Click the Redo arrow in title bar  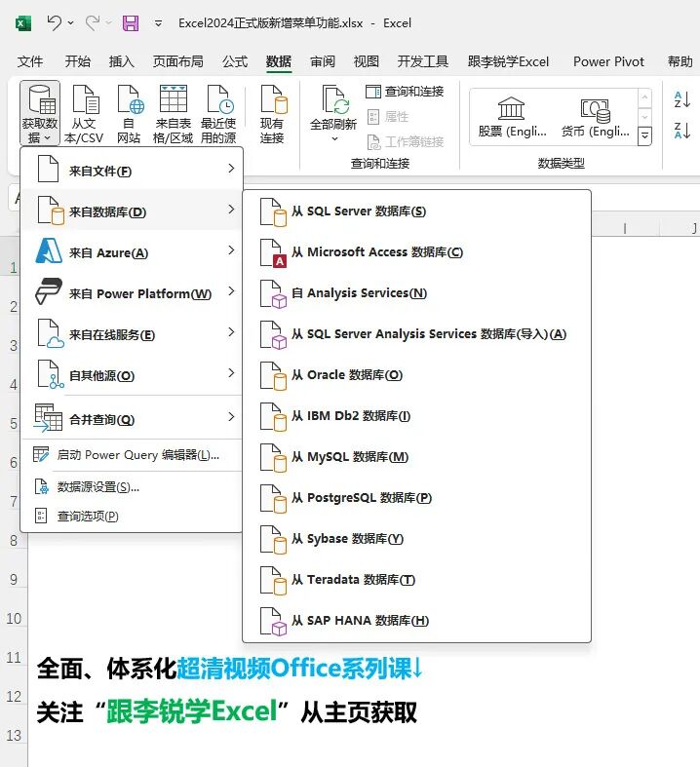coord(93,23)
